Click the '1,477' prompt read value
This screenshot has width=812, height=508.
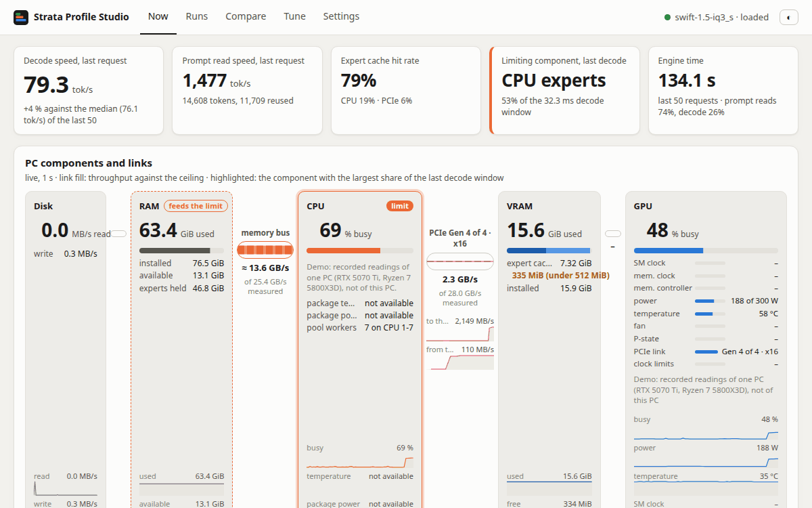pyautogui.click(x=204, y=81)
